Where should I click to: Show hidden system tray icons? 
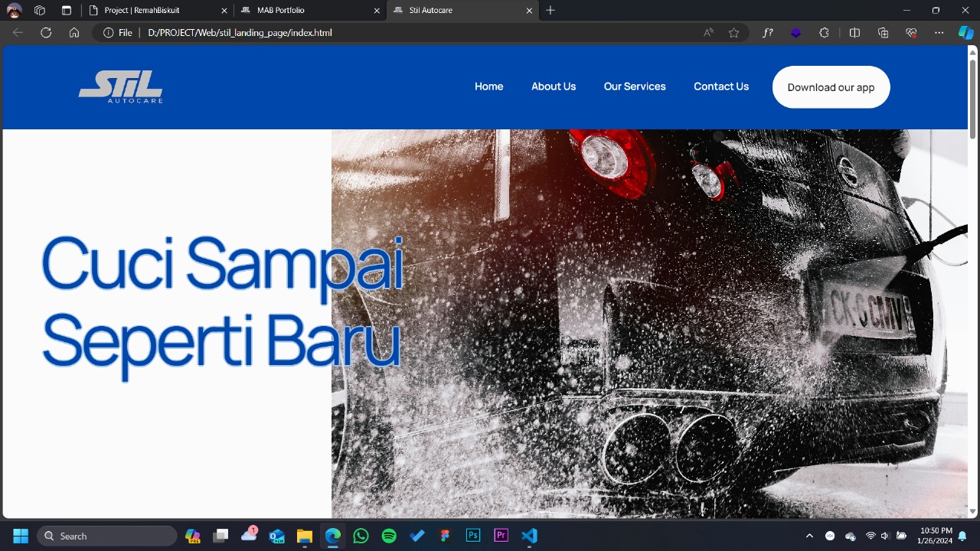(x=809, y=536)
